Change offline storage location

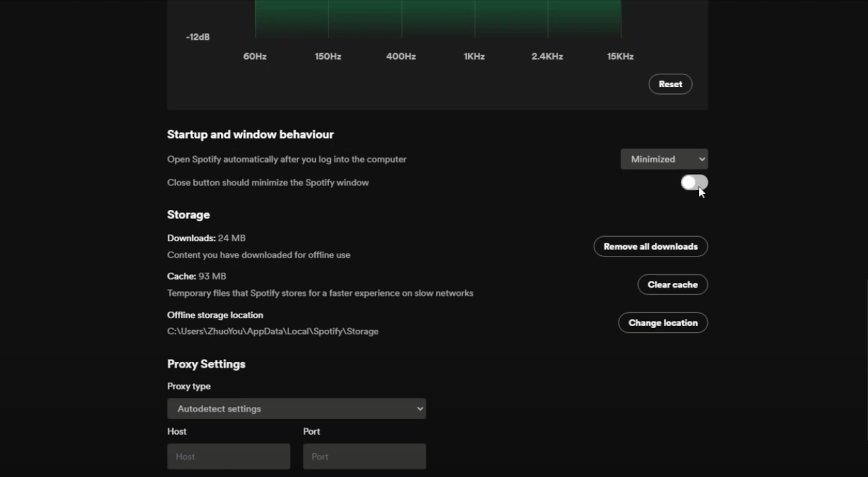[663, 323]
